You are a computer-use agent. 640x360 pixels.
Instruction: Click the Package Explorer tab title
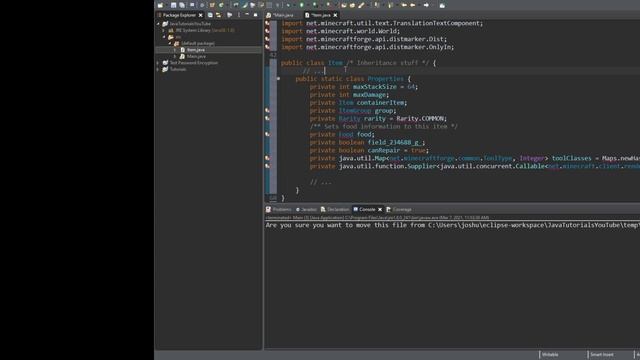tap(179, 15)
